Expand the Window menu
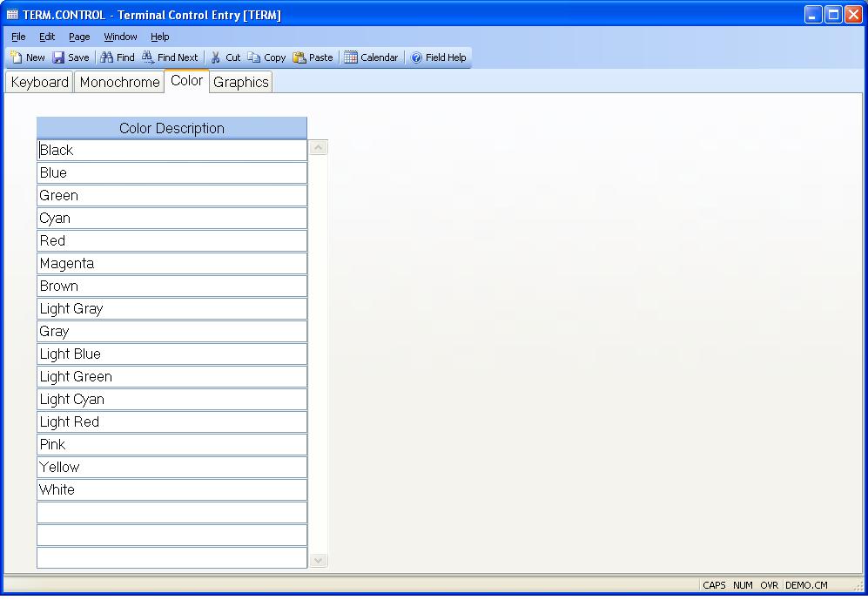The width and height of the screenshot is (868, 600). tap(120, 37)
